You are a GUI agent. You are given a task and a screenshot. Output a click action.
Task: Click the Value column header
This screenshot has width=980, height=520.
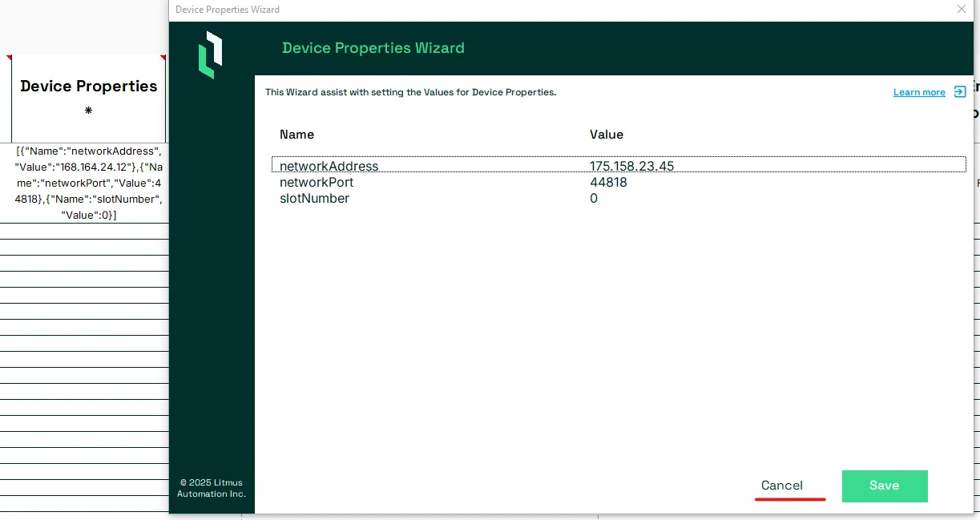(x=607, y=134)
